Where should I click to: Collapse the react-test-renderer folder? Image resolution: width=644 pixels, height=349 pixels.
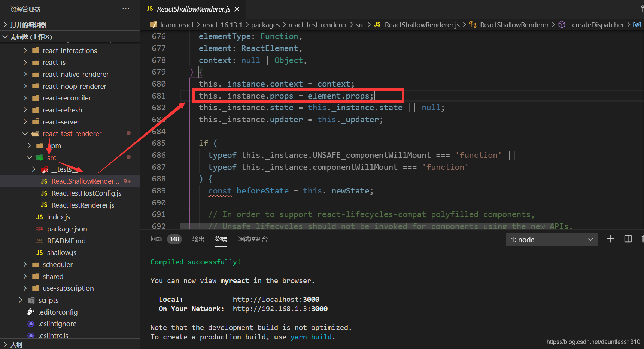pyautogui.click(x=70, y=133)
